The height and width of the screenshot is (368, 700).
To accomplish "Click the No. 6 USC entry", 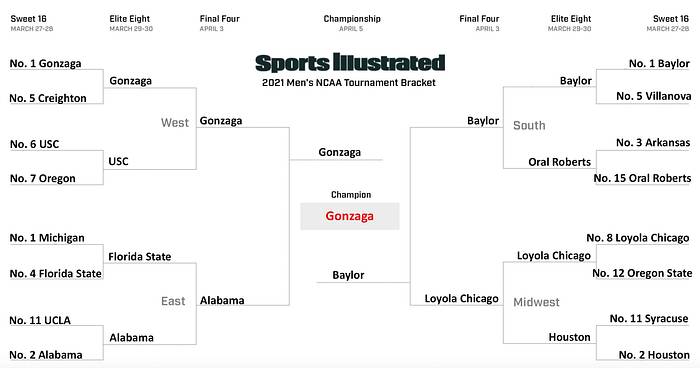I will pos(34,144).
